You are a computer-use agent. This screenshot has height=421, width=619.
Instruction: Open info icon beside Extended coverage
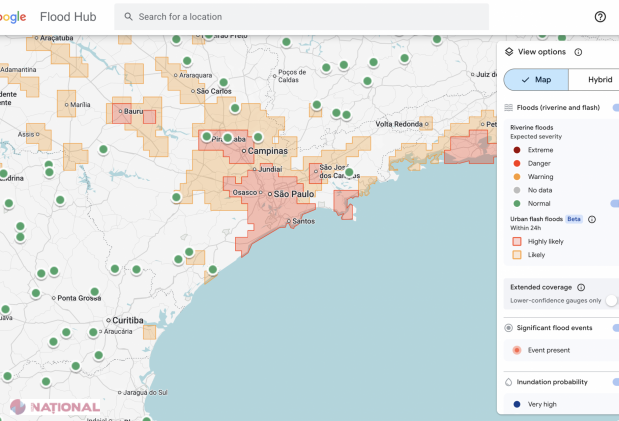point(581,287)
